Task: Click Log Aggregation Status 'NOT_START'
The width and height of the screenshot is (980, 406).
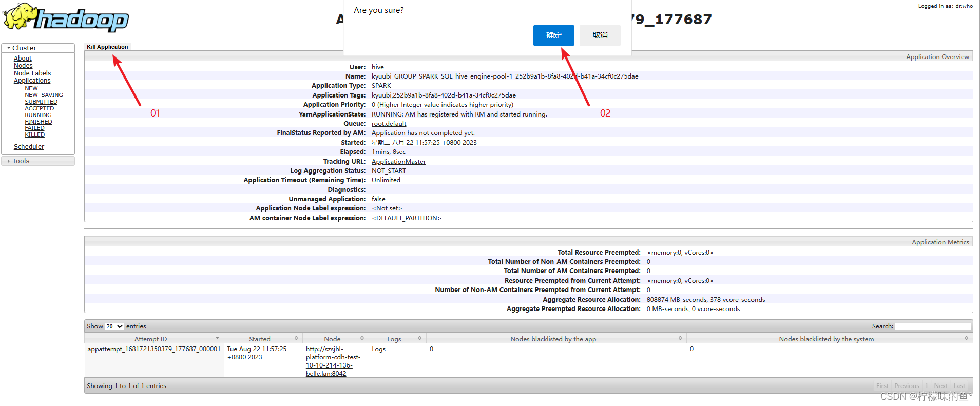Action: [389, 171]
